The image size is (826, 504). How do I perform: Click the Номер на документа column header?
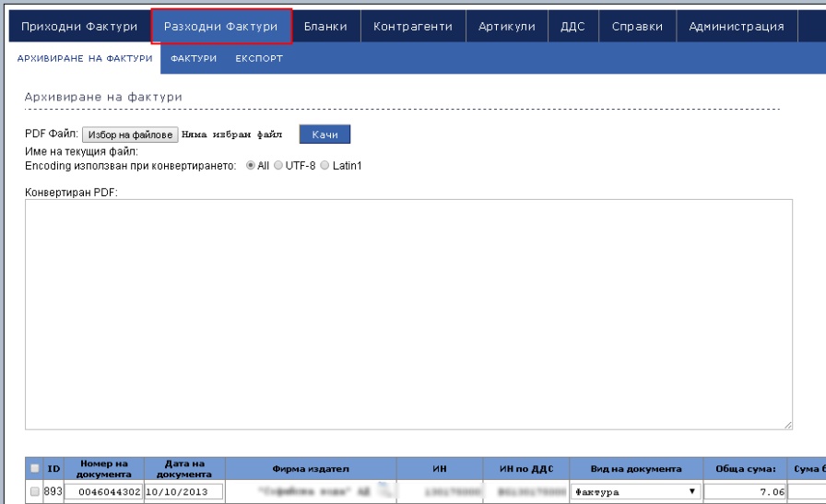[x=104, y=469]
